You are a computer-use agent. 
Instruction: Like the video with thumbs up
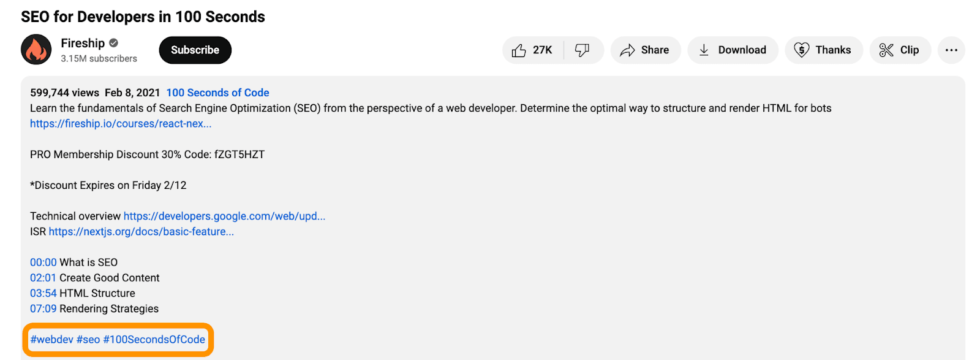tap(532, 50)
